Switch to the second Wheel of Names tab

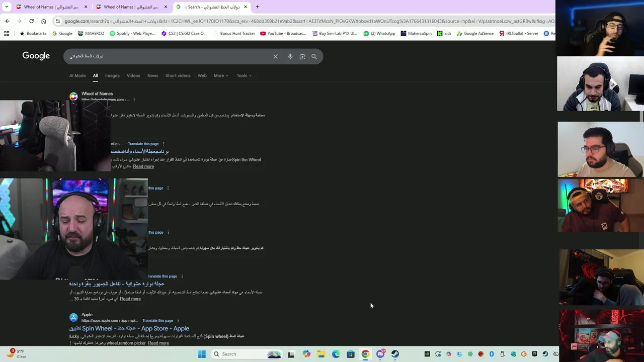click(132, 7)
